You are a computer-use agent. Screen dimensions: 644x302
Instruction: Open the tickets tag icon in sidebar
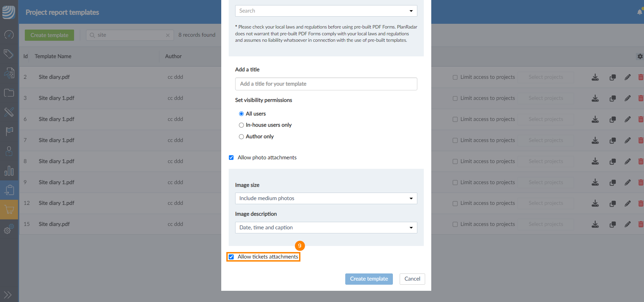9,54
